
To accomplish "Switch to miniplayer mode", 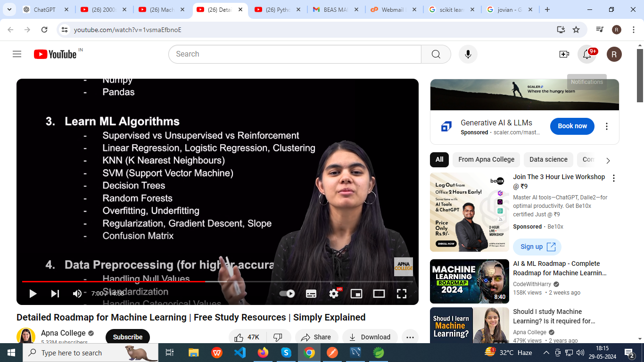I will coord(356,294).
